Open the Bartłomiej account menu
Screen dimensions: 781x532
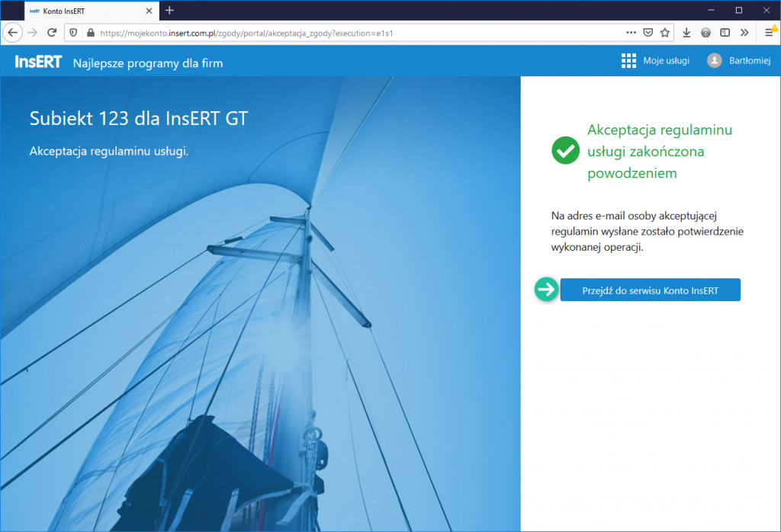coord(750,61)
